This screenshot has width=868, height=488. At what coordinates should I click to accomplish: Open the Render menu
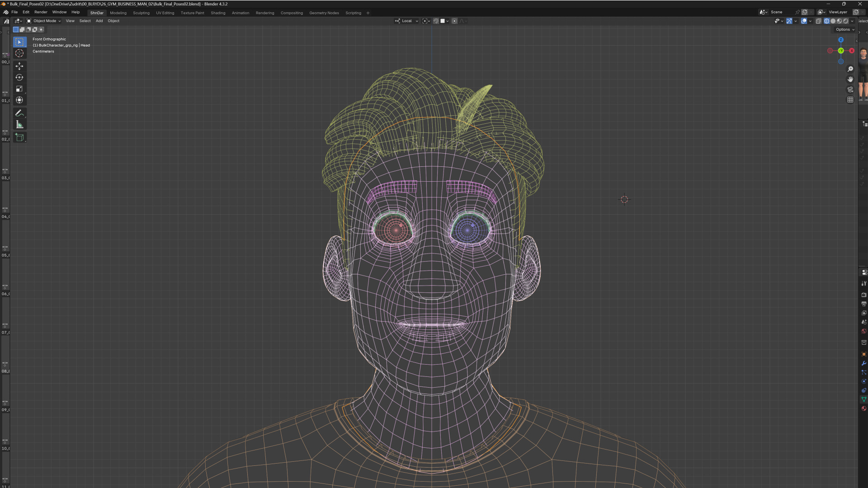pyautogui.click(x=41, y=12)
